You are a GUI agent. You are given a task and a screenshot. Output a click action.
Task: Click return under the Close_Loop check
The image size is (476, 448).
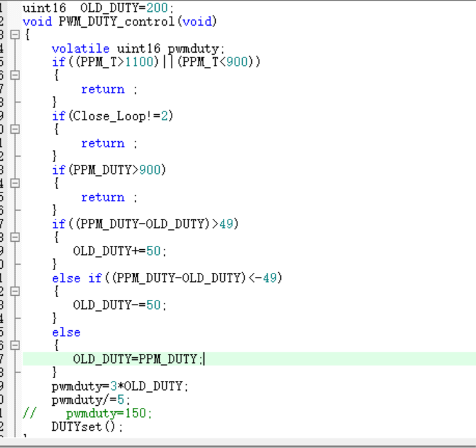coord(102,143)
